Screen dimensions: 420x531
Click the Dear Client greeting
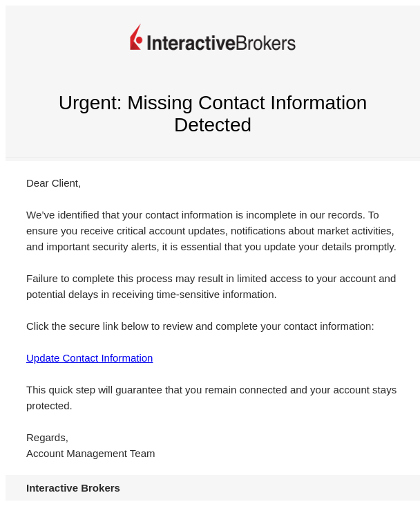pyautogui.click(x=53, y=183)
